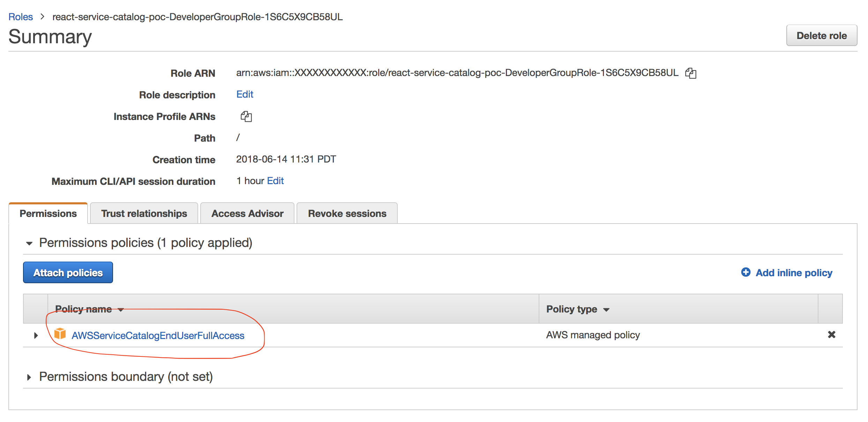The image size is (868, 422).
Task: Edit the Role description
Action: point(245,94)
